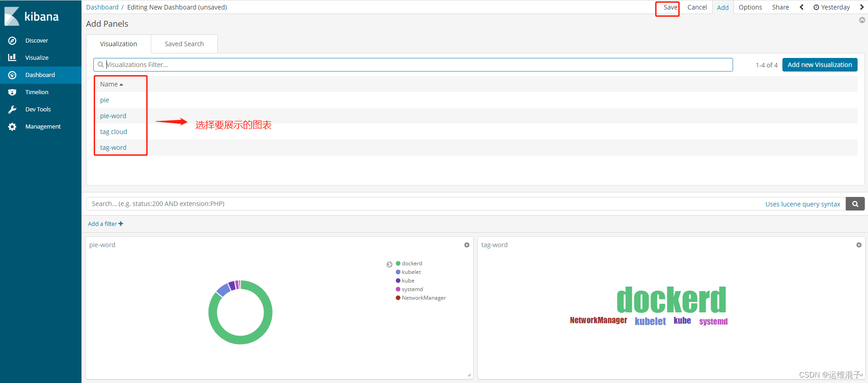Viewport: 868px width, 383px height.
Task: Open Discover via compass icon
Action: point(12,41)
